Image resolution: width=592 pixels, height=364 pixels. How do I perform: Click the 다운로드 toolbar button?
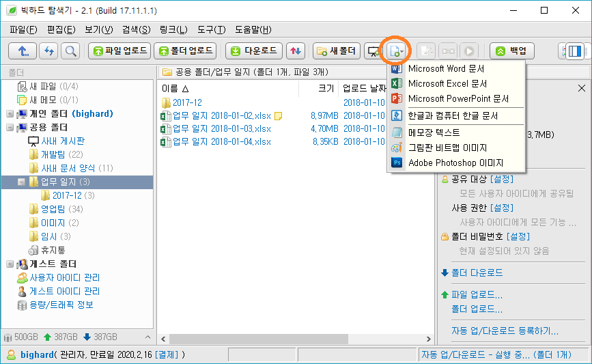pyautogui.click(x=254, y=51)
